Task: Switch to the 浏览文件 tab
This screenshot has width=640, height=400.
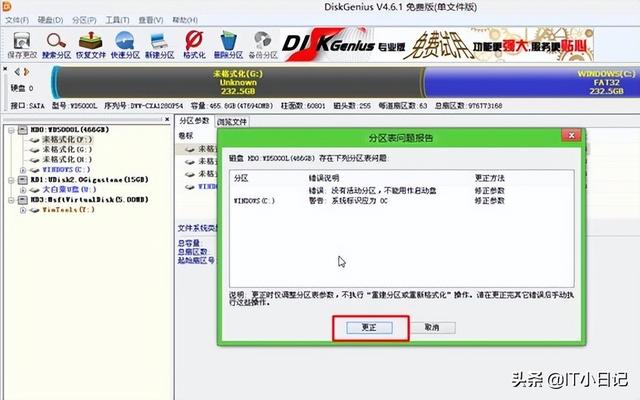Action: coord(232,122)
